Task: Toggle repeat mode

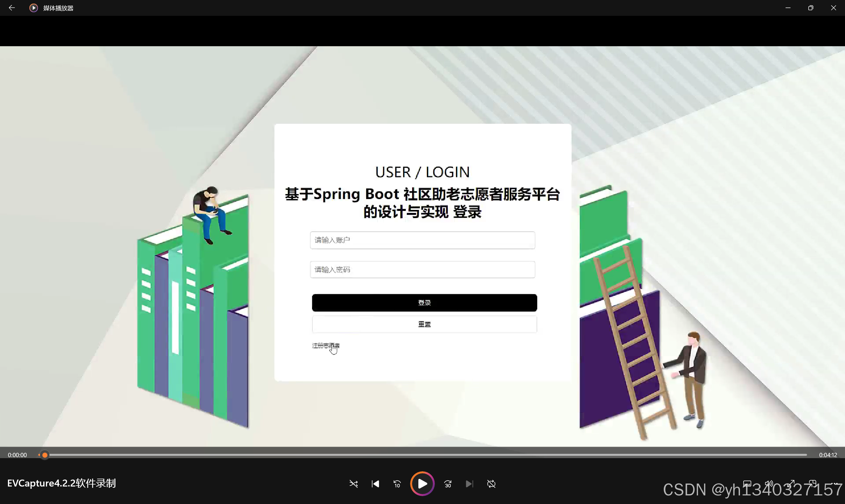Action: [x=491, y=484]
